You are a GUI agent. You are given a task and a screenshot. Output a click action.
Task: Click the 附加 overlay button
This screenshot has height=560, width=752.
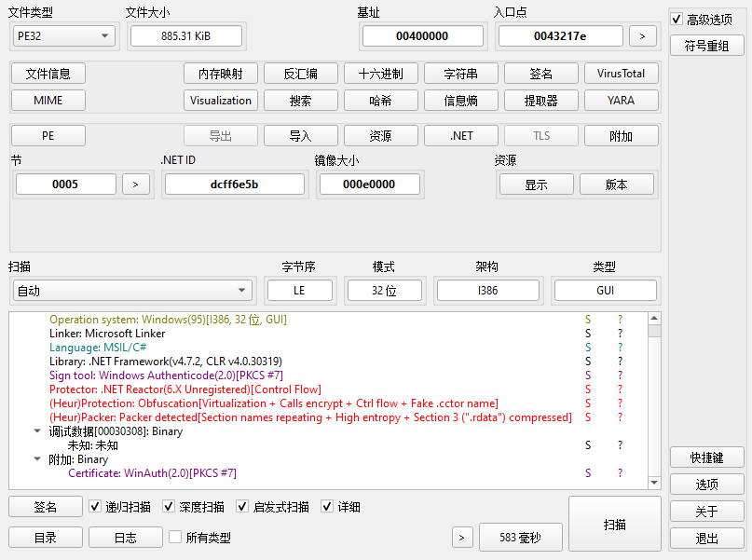[x=621, y=136]
